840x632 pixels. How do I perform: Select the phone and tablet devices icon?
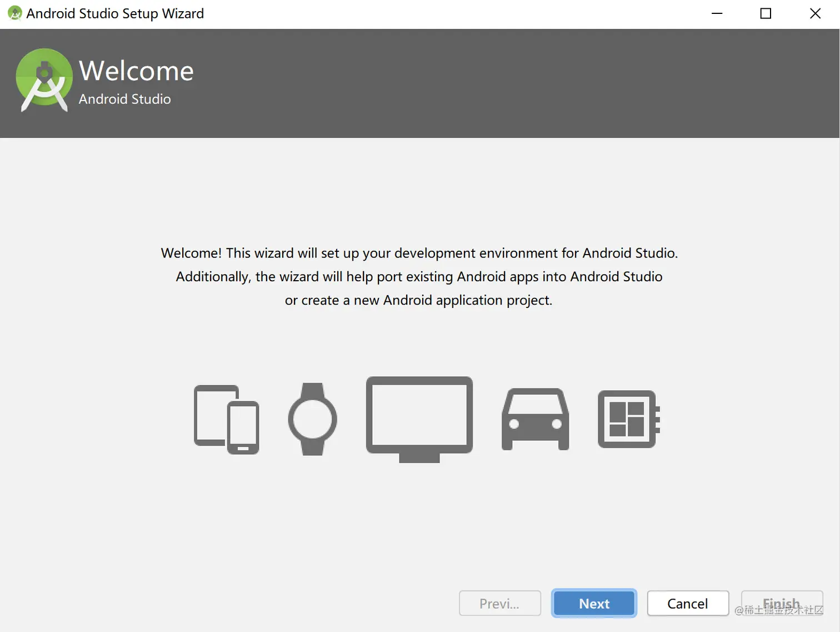point(227,419)
